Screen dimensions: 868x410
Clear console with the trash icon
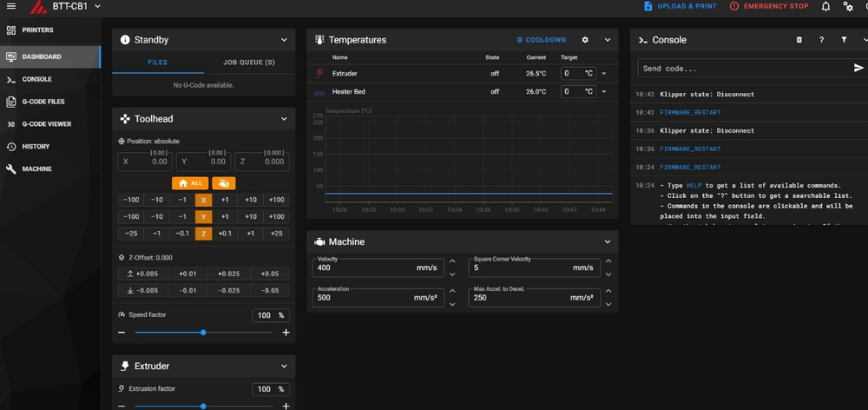coord(799,40)
